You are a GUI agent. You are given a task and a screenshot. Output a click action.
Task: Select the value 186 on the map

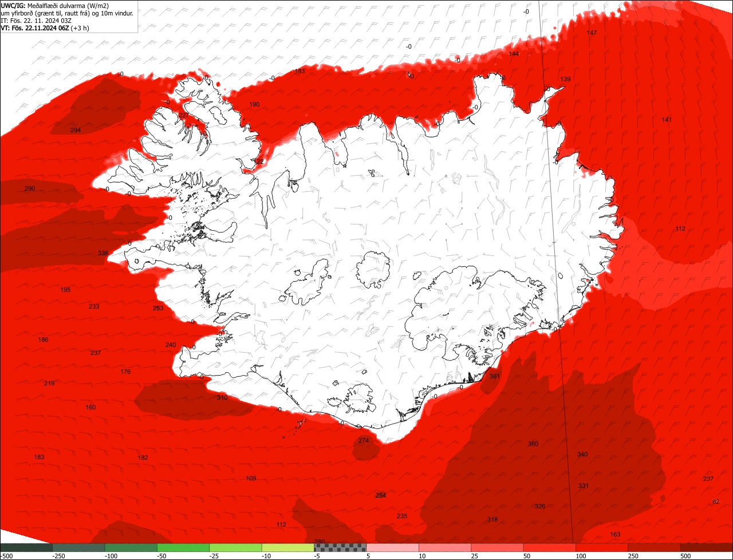[x=43, y=340]
